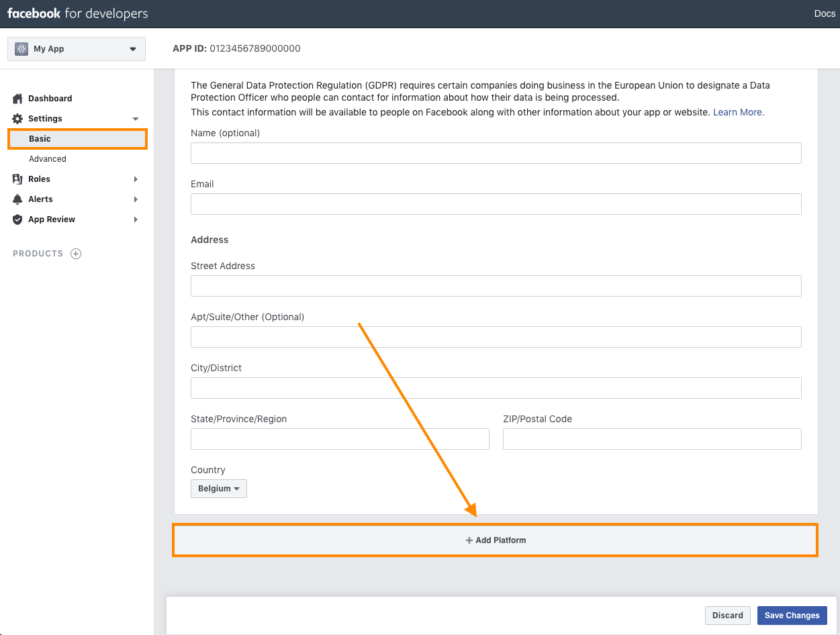This screenshot has width=840, height=635.
Task: Click the Discard button
Action: [728, 616]
